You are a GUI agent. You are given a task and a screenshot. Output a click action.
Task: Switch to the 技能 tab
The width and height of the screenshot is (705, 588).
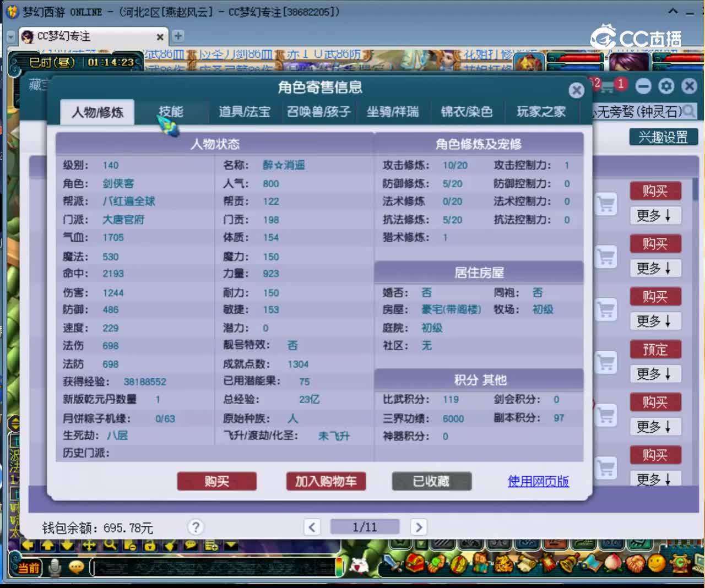171,112
